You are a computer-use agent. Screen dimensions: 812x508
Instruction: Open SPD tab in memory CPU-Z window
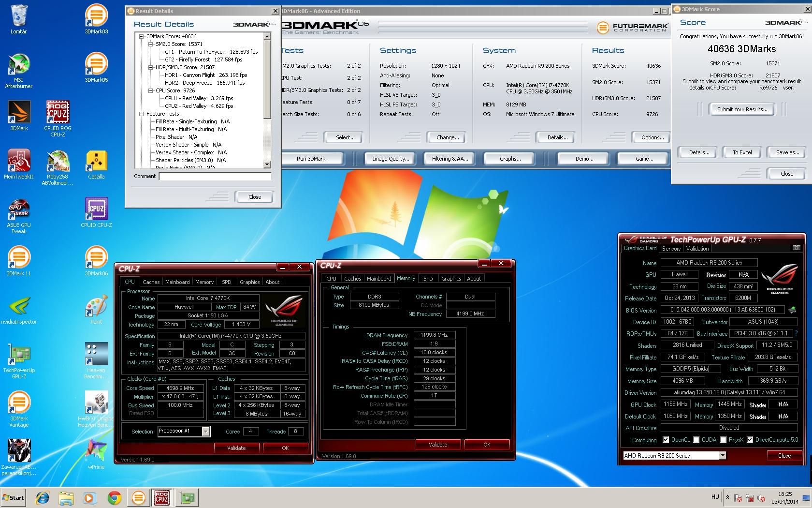click(x=428, y=278)
